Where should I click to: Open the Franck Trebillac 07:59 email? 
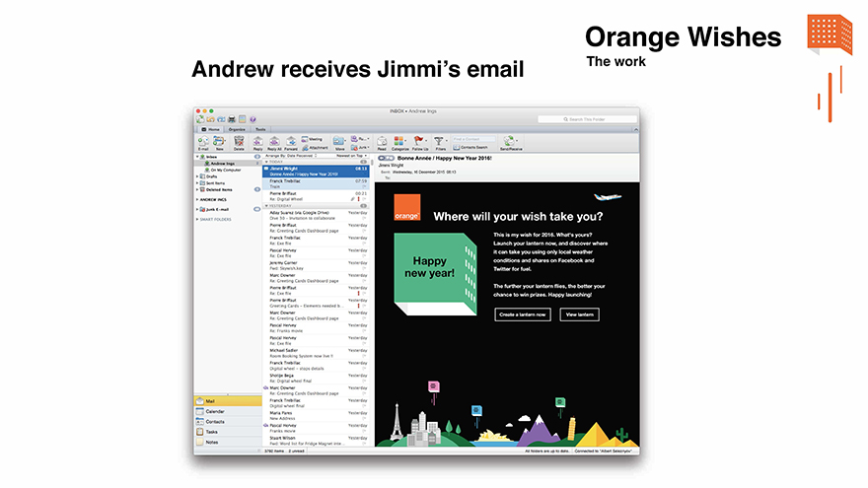pos(316,183)
